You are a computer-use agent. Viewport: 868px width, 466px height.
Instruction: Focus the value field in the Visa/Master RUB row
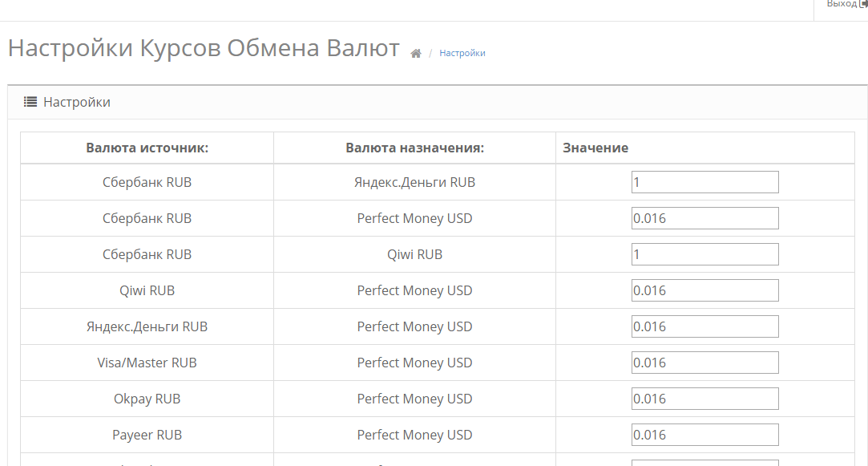(x=704, y=363)
